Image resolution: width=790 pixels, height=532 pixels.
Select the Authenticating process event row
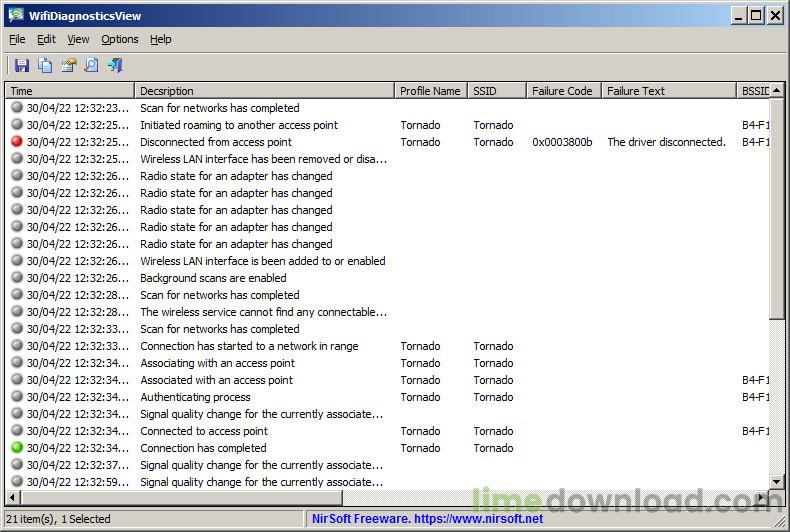(195, 397)
